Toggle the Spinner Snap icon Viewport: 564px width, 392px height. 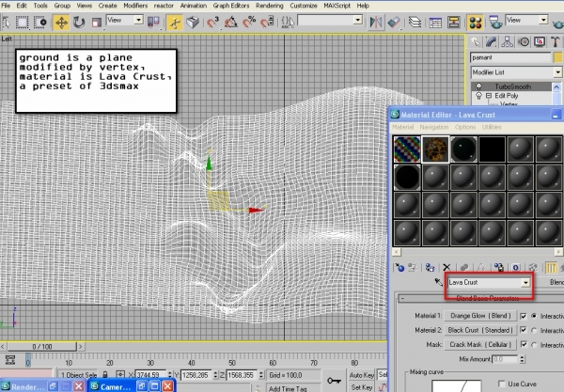click(x=267, y=23)
